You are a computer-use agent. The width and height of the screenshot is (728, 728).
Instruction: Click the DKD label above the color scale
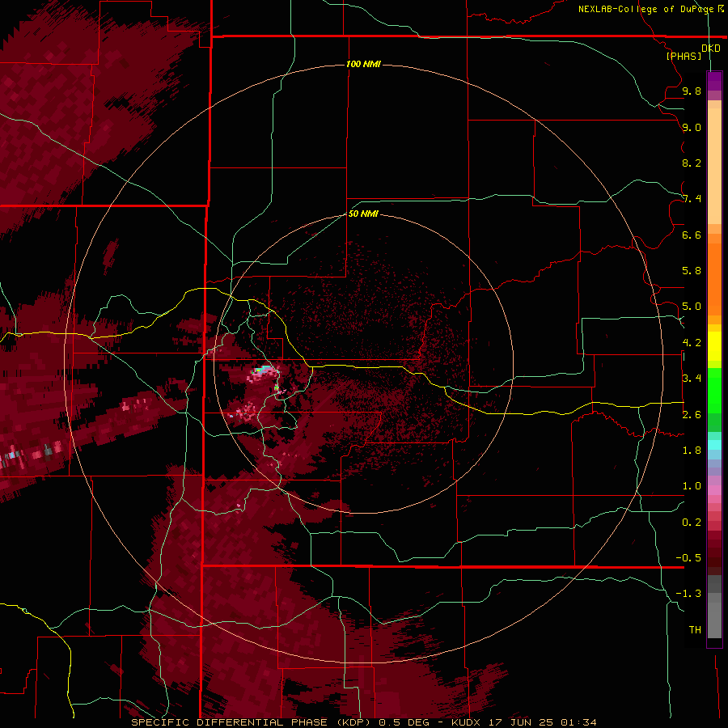pyautogui.click(x=710, y=48)
